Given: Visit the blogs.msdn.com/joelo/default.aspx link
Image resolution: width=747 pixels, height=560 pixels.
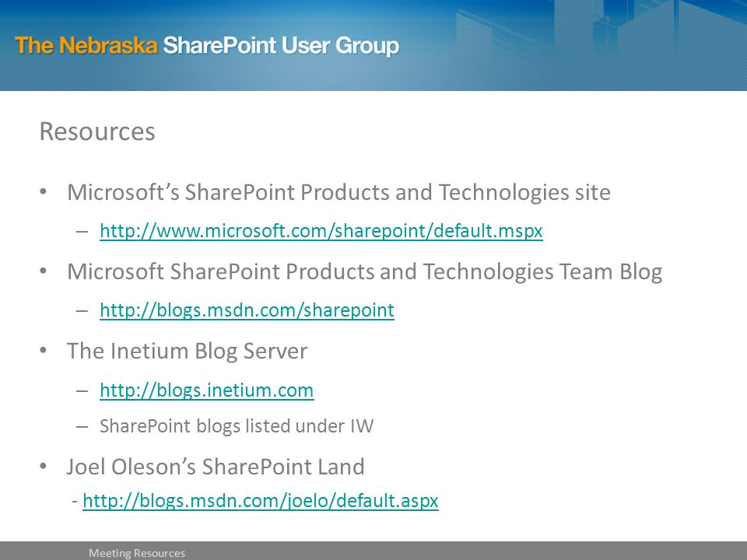Looking at the screenshot, I should click(261, 501).
